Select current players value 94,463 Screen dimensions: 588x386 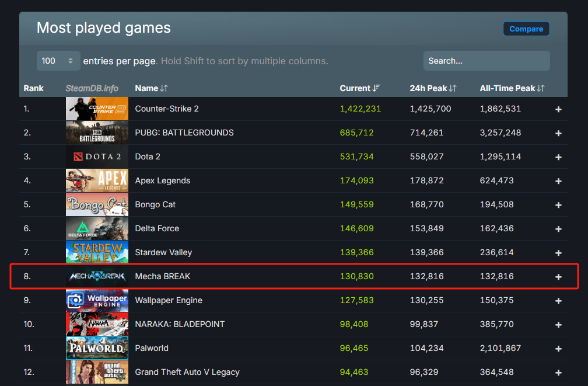(354, 372)
